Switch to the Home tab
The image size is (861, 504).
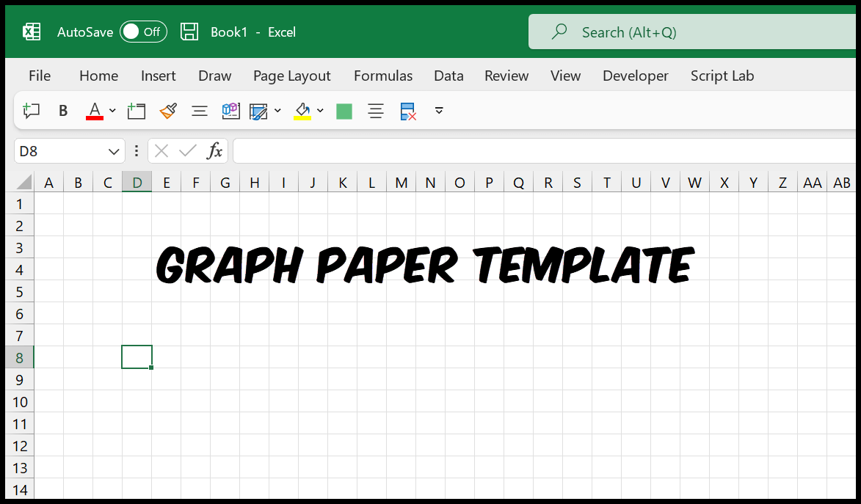tap(99, 76)
